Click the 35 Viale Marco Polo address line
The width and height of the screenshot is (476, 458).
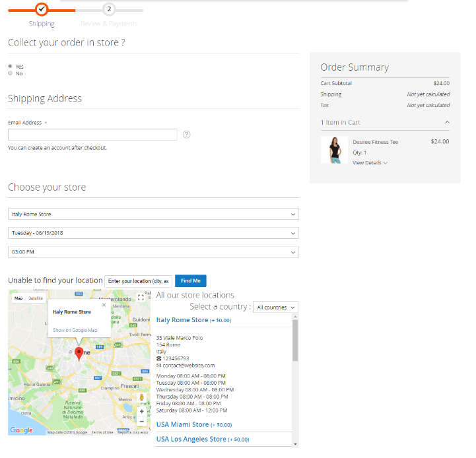click(180, 338)
